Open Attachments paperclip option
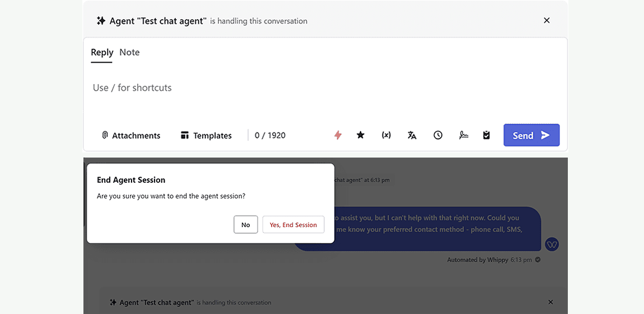Viewport: 644px width, 314px height. click(x=132, y=136)
